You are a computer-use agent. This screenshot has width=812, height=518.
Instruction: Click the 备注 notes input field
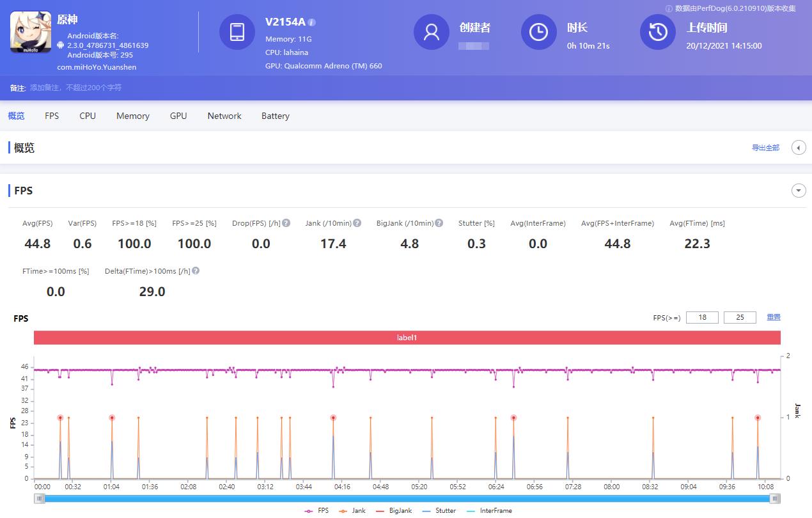(96, 87)
